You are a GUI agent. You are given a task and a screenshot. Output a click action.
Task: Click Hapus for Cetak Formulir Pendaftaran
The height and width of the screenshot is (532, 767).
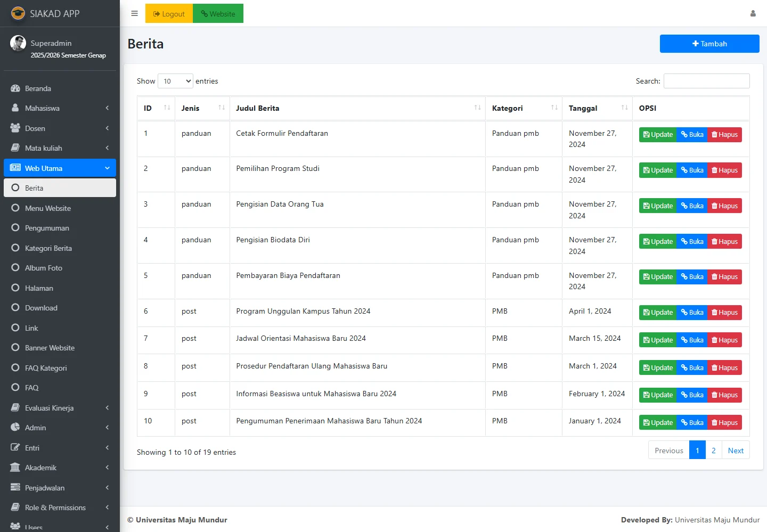click(724, 135)
